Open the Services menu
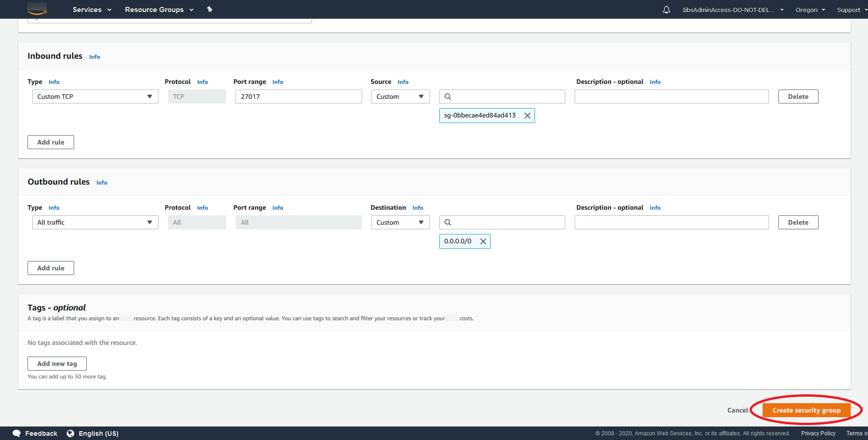The image size is (868, 440). coord(92,10)
